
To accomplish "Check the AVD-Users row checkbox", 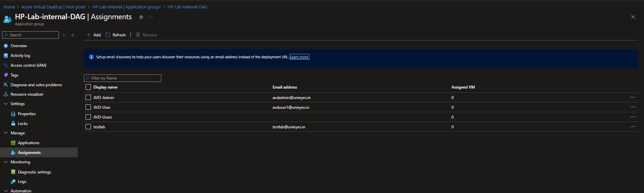I will [88, 117].
